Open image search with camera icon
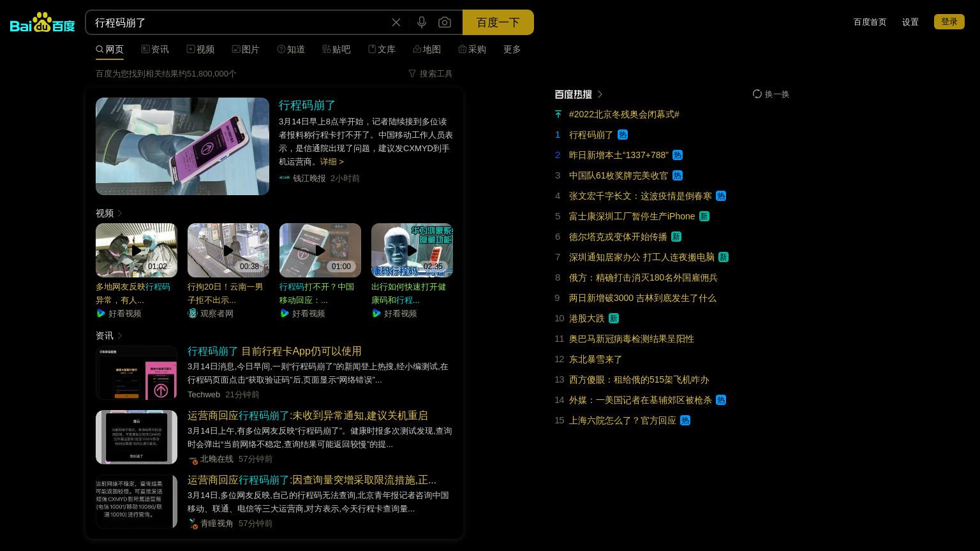Image resolution: width=980 pixels, height=551 pixels. coord(445,22)
